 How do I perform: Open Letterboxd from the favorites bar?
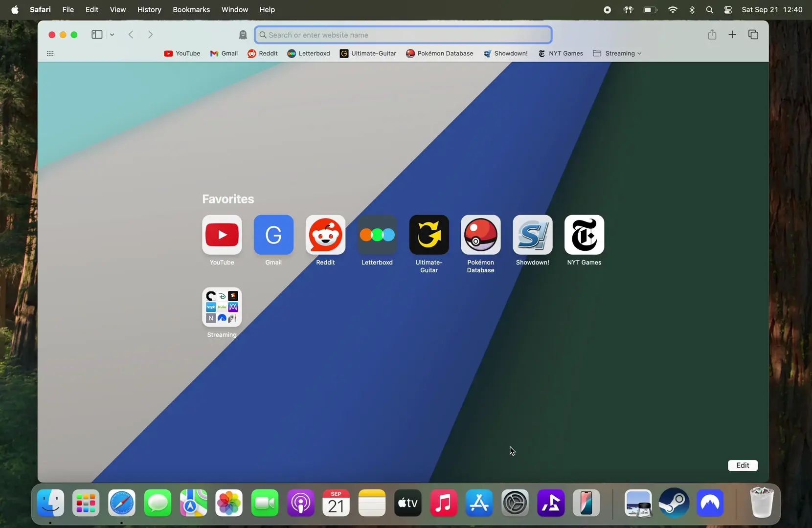(x=309, y=54)
